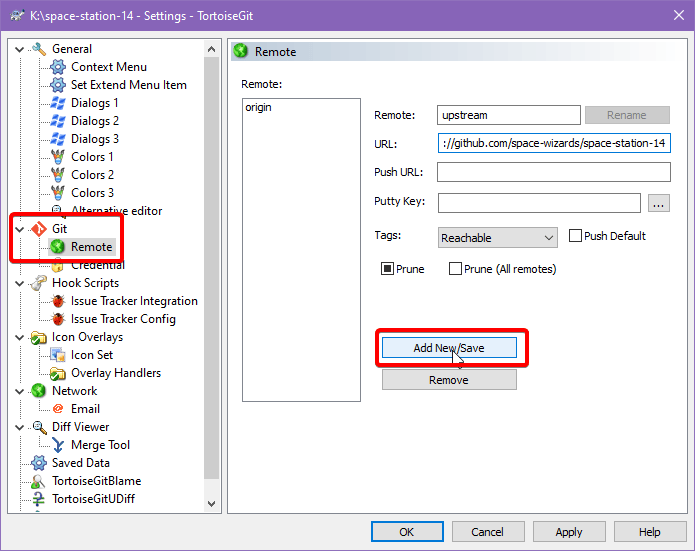695x551 pixels.
Task: Click the Dialogs 3 windows icon
Action: (x=58, y=139)
